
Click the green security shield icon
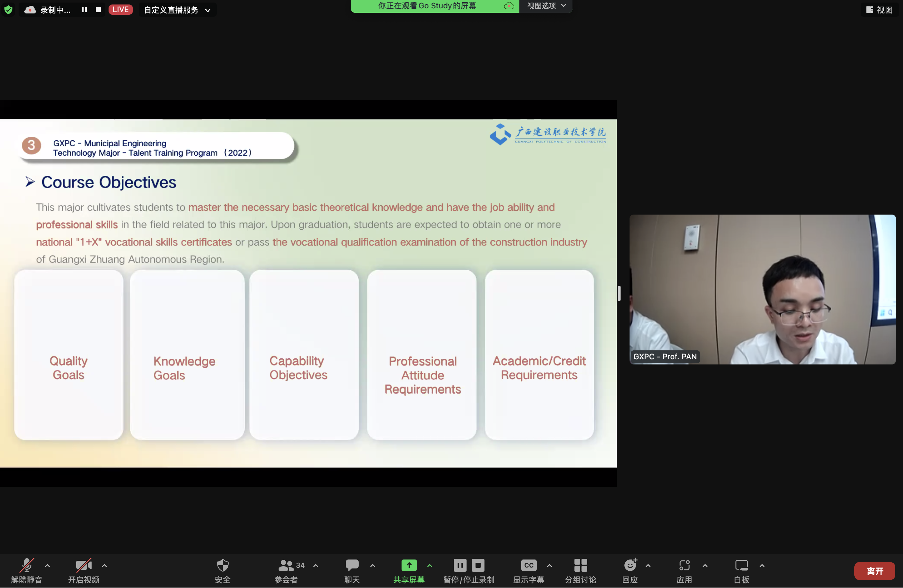(x=8, y=10)
